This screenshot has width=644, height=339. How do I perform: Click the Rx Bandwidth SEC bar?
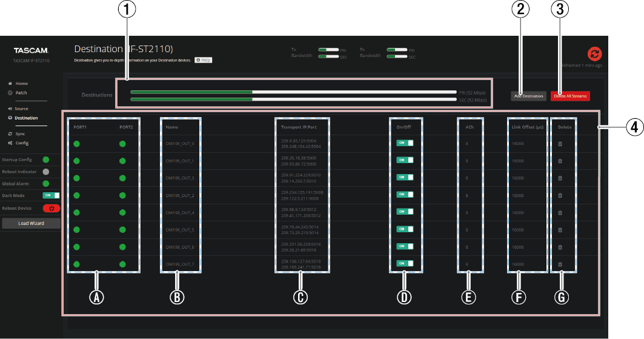[x=397, y=57]
